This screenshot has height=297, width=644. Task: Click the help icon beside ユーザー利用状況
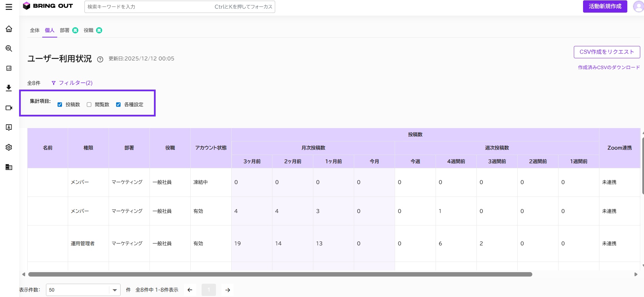point(100,59)
